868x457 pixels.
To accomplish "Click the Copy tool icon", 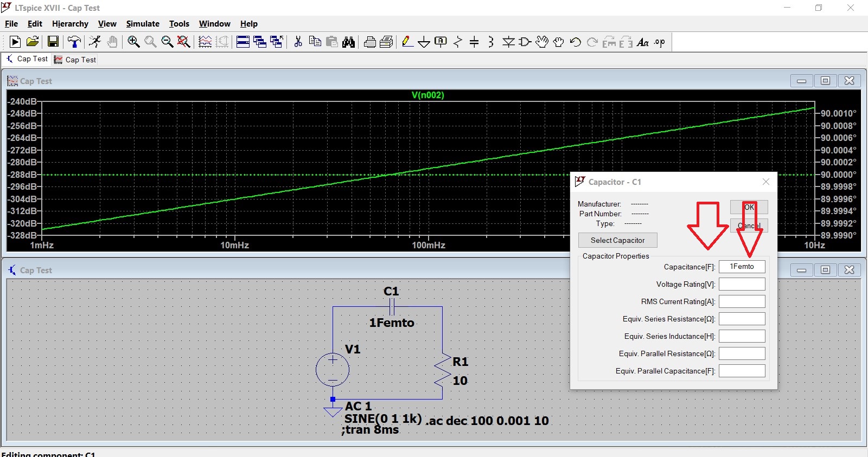I will pos(315,42).
